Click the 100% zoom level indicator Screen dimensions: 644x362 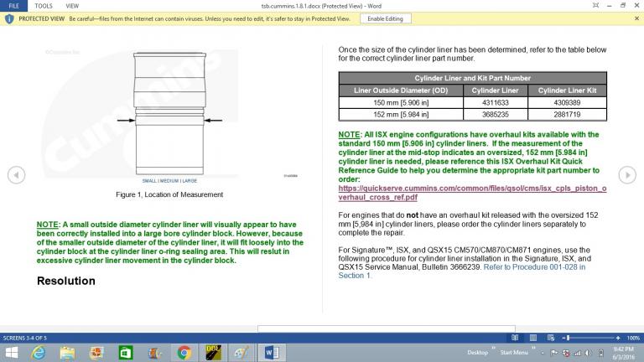click(633, 338)
